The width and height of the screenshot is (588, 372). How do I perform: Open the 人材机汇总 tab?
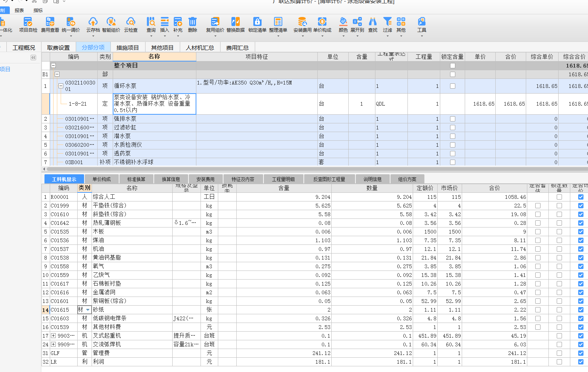pyautogui.click(x=200, y=48)
